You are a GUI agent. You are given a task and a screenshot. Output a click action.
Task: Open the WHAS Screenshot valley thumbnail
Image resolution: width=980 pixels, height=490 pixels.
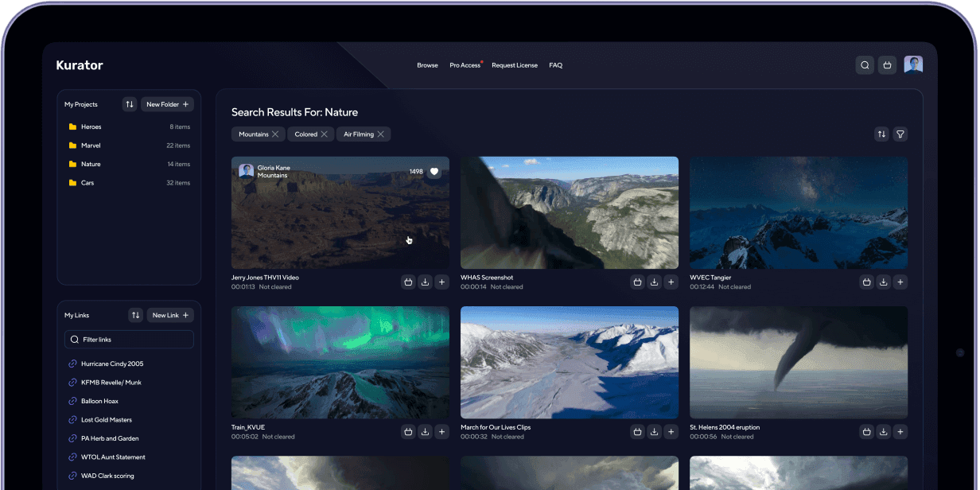pos(570,212)
